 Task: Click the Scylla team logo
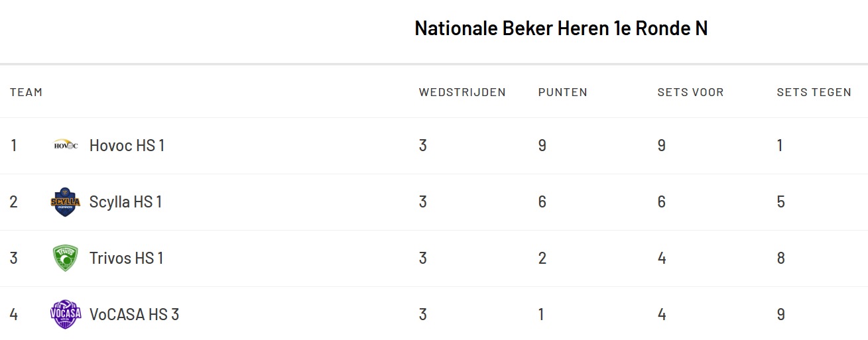[x=66, y=202]
